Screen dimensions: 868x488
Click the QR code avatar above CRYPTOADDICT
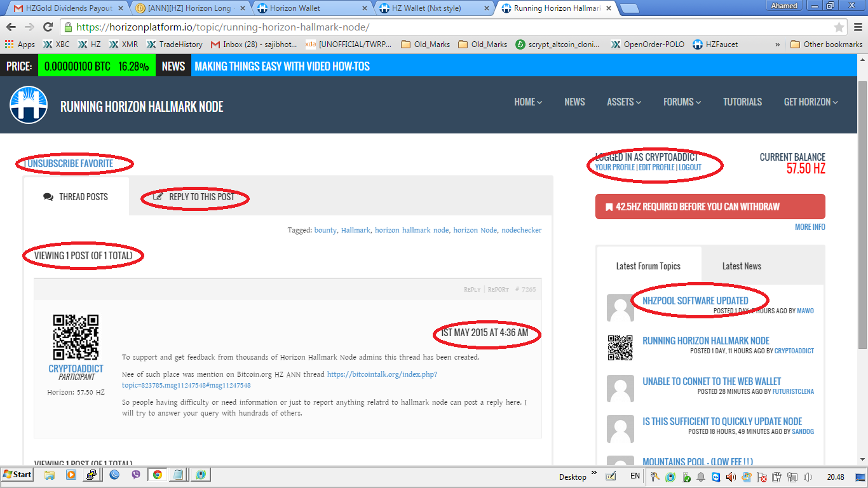tap(76, 337)
